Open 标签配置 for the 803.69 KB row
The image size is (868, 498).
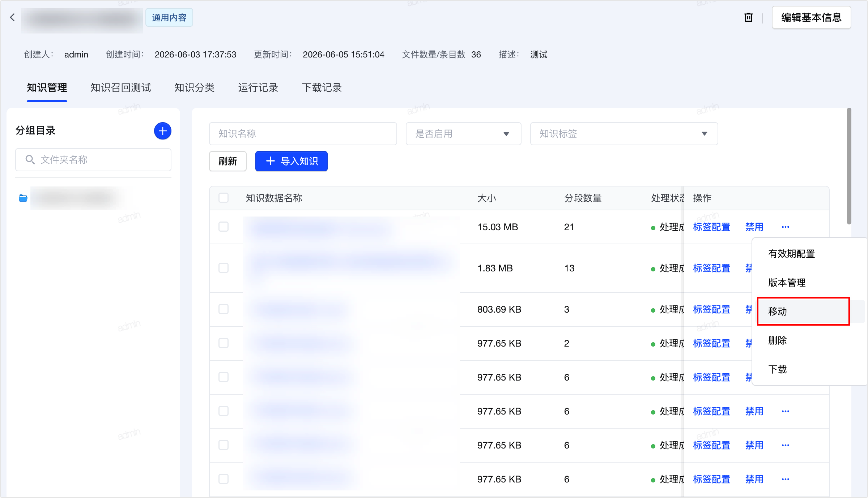(x=712, y=309)
